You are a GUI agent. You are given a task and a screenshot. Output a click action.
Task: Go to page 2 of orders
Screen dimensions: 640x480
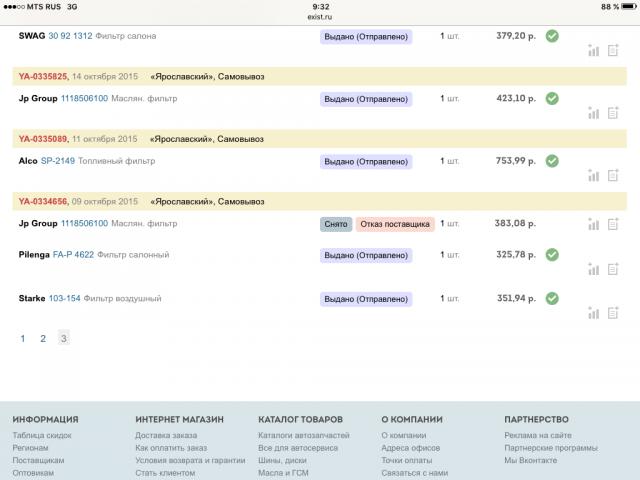click(x=43, y=338)
